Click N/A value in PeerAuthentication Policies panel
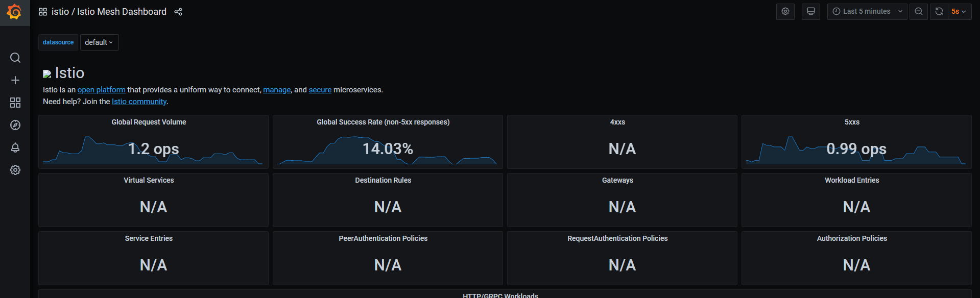Image resolution: width=980 pixels, height=298 pixels. click(x=388, y=265)
